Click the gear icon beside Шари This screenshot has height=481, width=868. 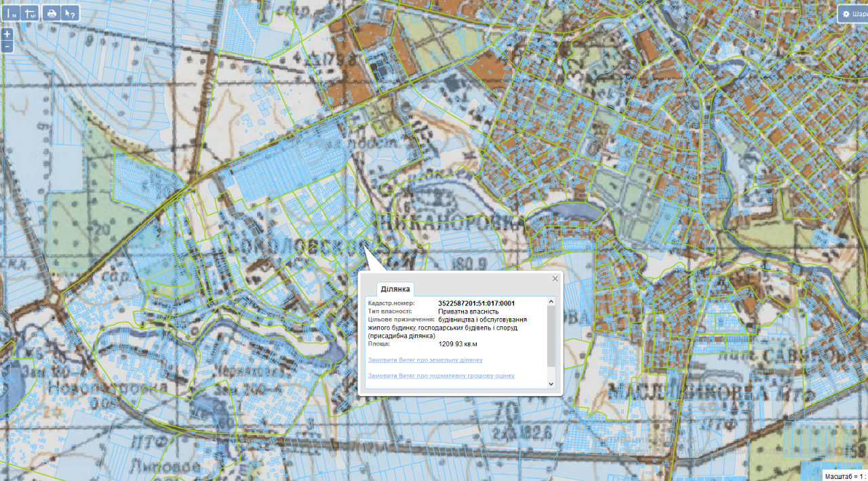[846, 14]
